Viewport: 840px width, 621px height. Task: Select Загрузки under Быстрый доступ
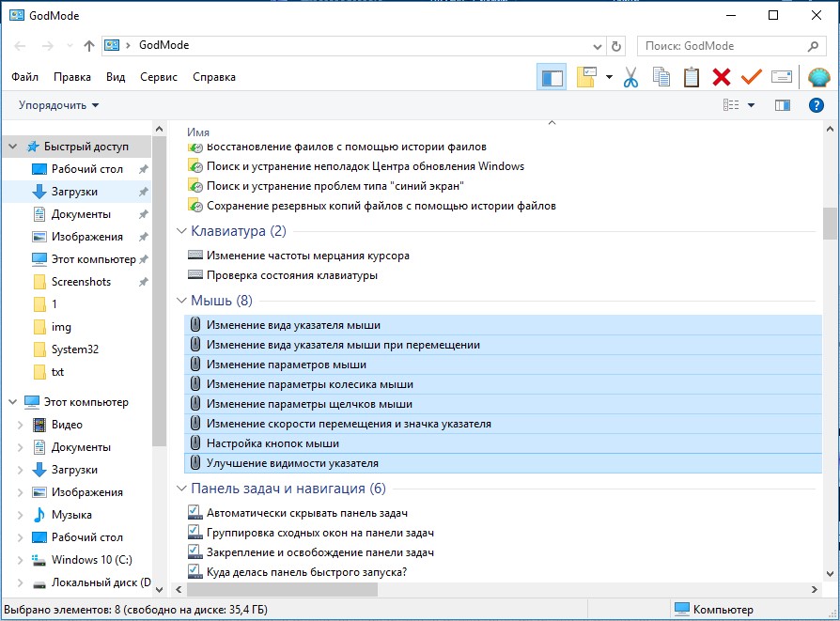point(75,192)
